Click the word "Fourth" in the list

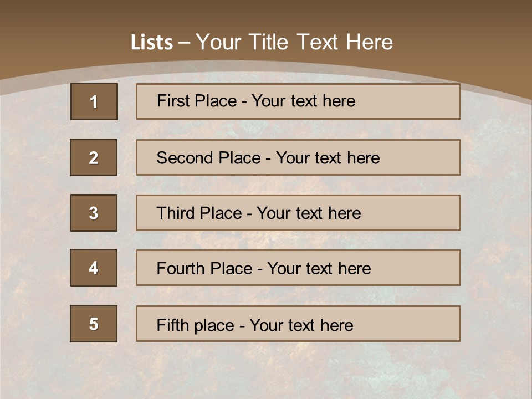[177, 269]
